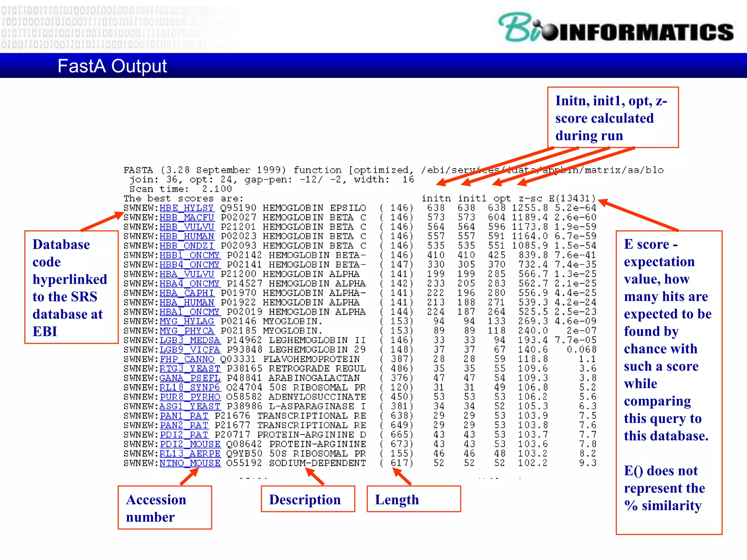
Task: Click the Bioinformatics logo
Action: 616,27
